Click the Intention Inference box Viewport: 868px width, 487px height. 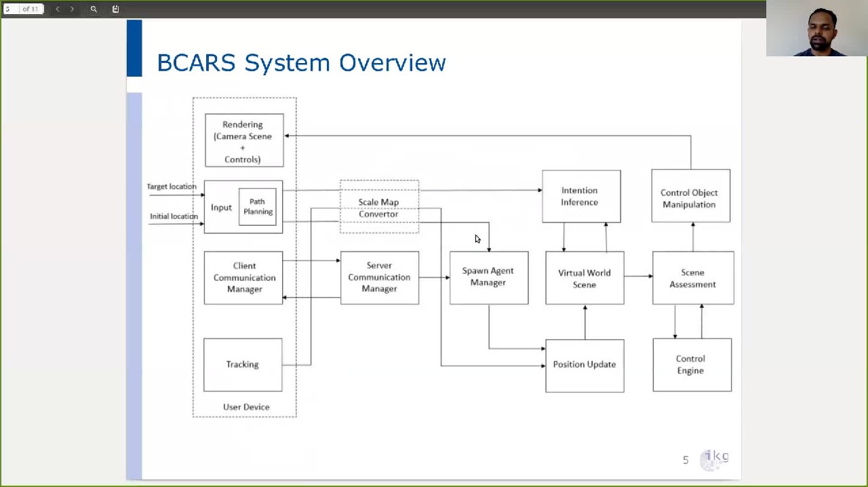[580, 197]
